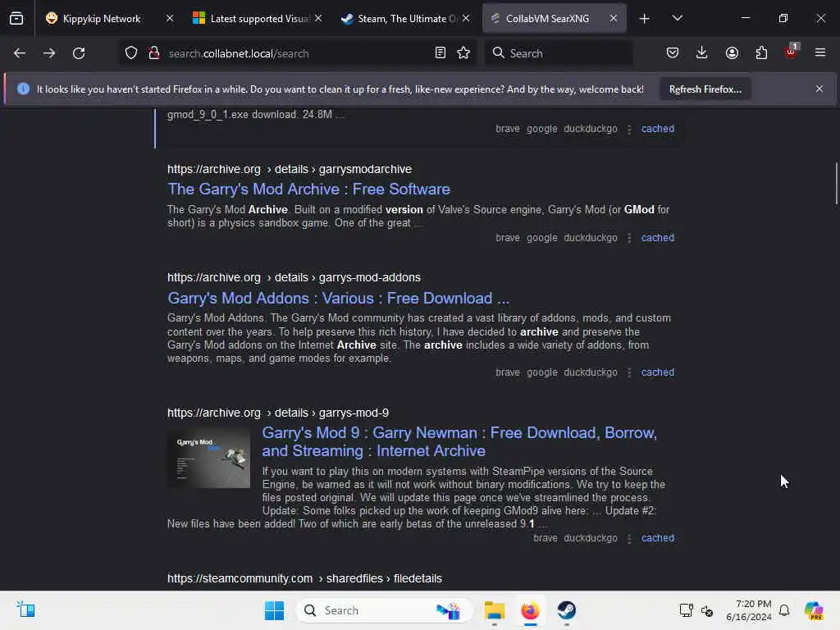Open File Explorer from the taskbar
This screenshot has width=840, height=630.
click(x=495, y=610)
